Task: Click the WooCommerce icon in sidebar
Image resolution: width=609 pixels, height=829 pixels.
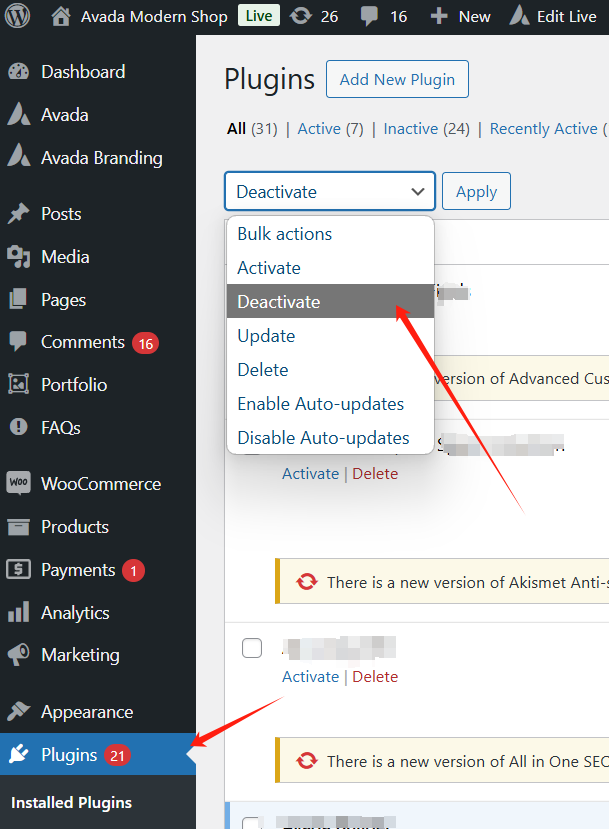Action: coord(18,484)
